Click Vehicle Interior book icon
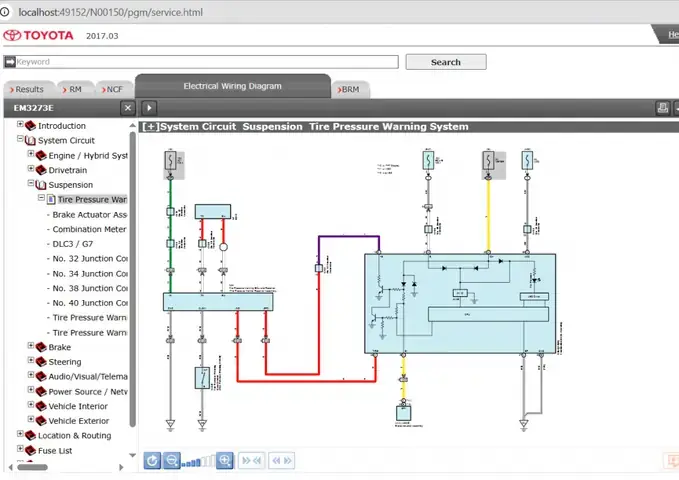The height and width of the screenshot is (480, 679). [41, 406]
